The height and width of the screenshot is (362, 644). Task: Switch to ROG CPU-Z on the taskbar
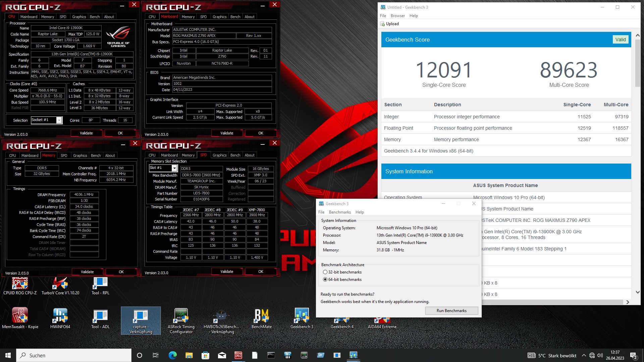click(238, 355)
